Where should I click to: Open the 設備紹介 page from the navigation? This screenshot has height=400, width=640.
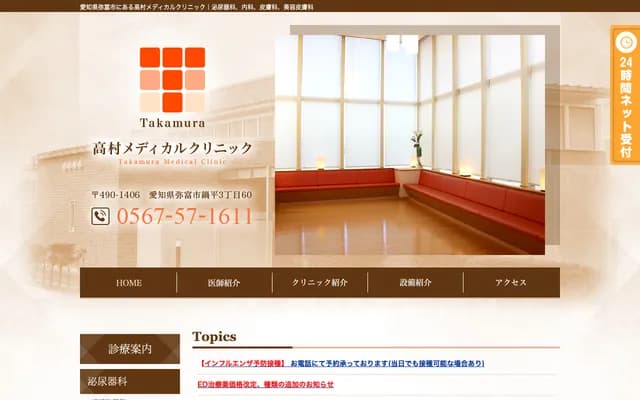click(415, 283)
